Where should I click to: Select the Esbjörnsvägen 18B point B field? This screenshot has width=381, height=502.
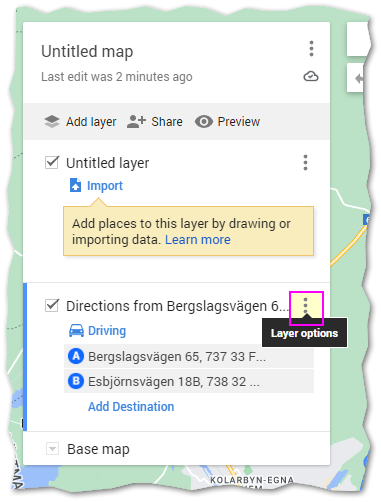(189, 381)
